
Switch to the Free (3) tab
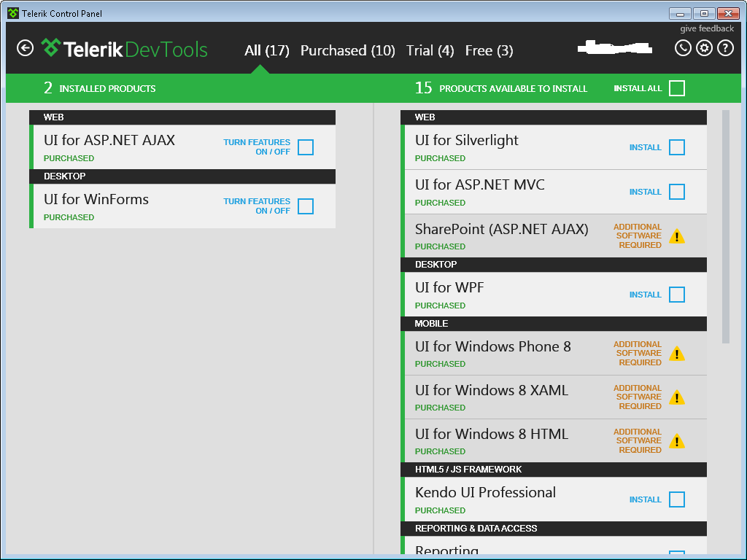click(489, 50)
